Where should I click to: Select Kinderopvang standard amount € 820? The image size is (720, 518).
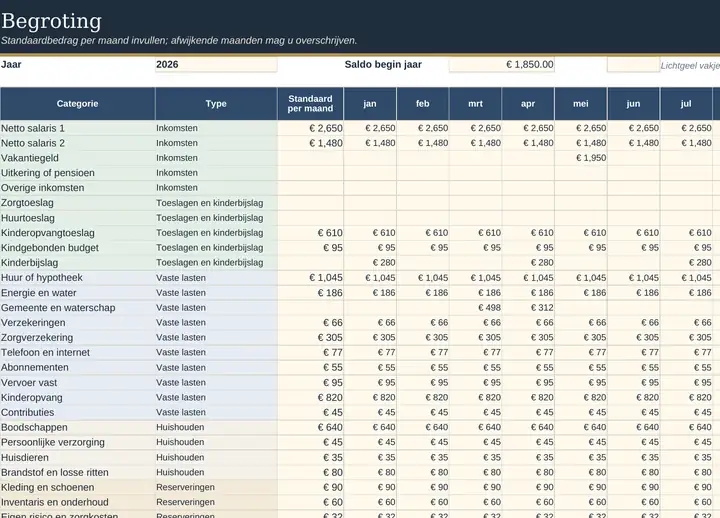(310, 398)
